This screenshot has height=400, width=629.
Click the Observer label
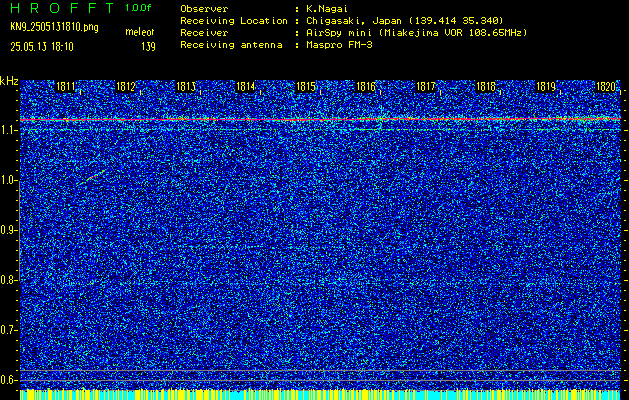tap(204, 9)
